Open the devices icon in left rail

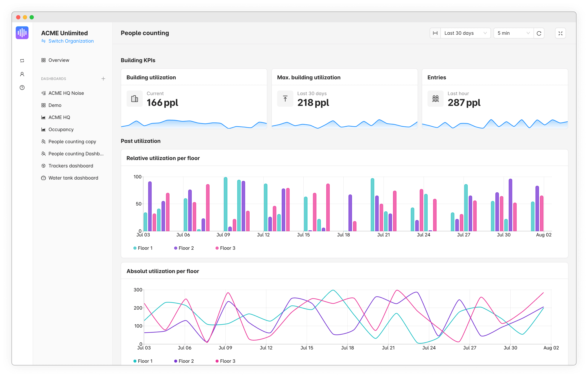tap(22, 61)
